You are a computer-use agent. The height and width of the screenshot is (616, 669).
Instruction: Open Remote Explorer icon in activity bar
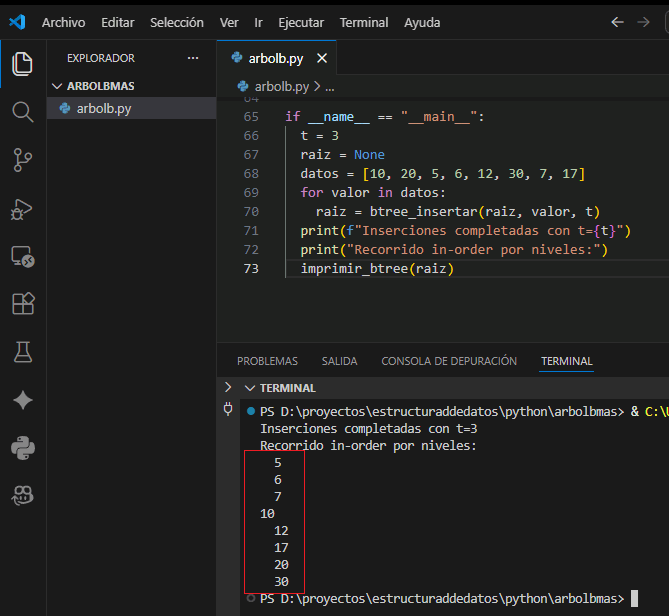point(22,256)
